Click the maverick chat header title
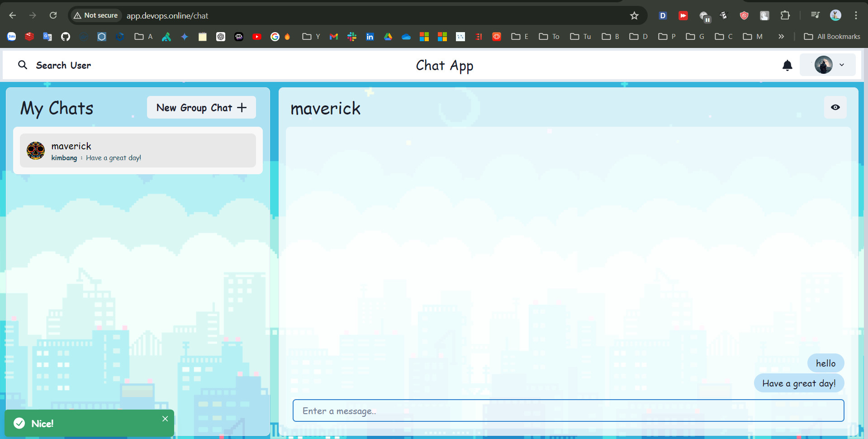The width and height of the screenshot is (868, 439). point(325,109)
